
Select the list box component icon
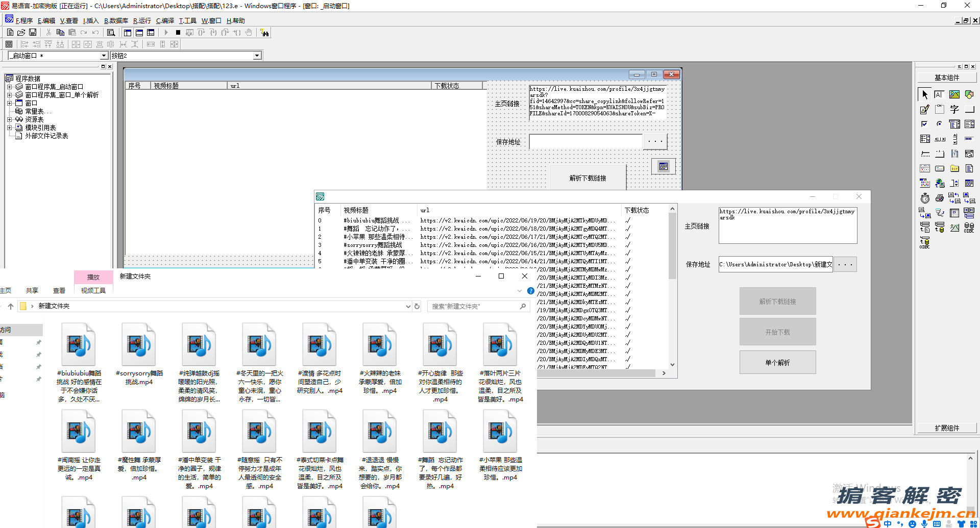[969, 124]
